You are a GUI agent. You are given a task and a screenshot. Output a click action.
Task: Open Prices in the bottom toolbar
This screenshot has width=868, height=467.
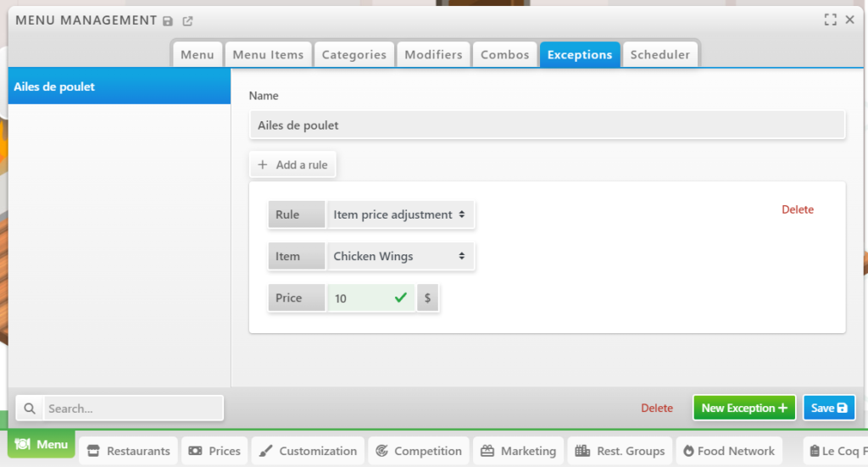215,451
